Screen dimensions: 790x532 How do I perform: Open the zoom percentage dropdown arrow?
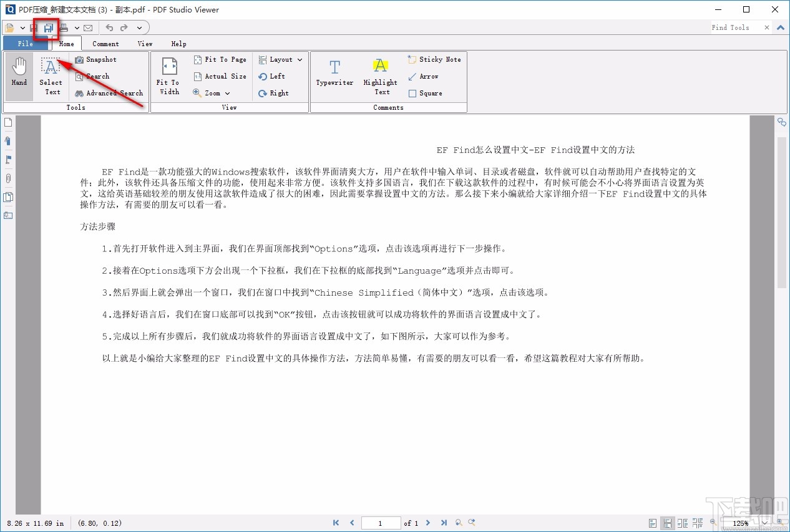[766, 523]
